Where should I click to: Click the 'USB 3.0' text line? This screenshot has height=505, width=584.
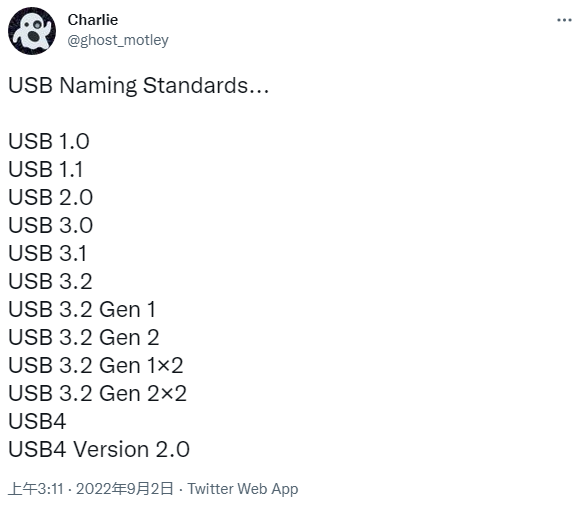pyautogui.click(x=51, y=225)
